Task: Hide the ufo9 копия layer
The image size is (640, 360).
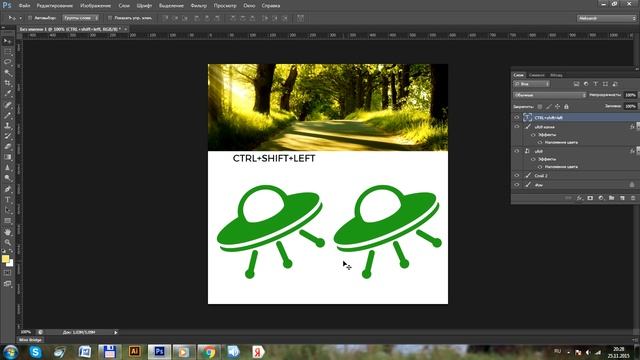Action: click(517, 127)
